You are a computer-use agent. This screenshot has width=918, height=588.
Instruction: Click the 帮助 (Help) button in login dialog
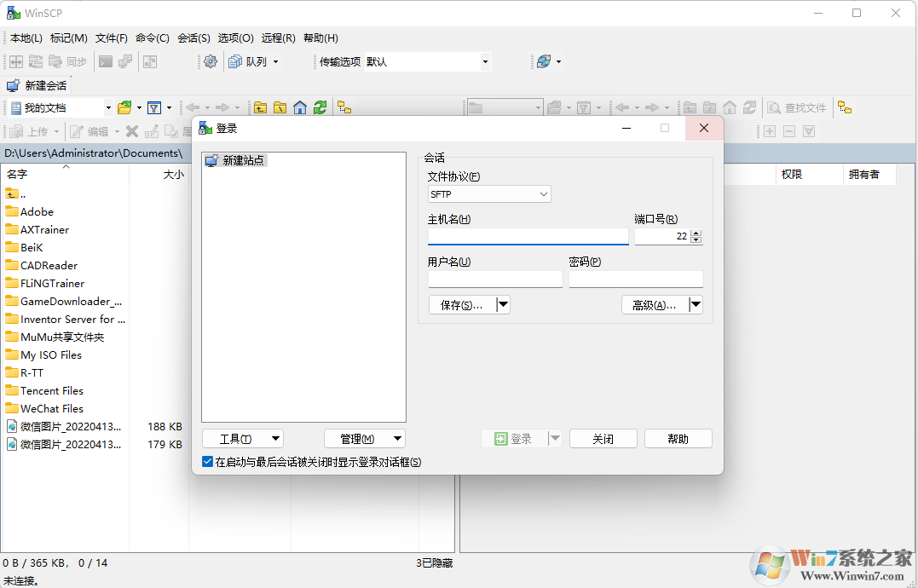click(x=678, y=438)
